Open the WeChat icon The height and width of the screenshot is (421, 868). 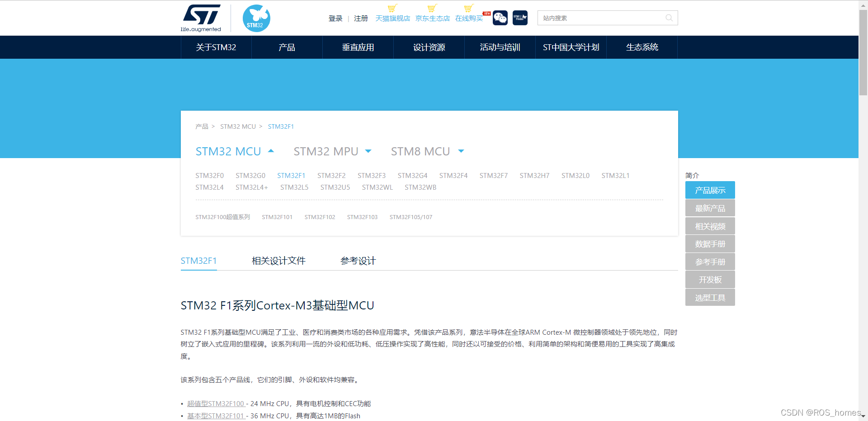coord(500,18)
